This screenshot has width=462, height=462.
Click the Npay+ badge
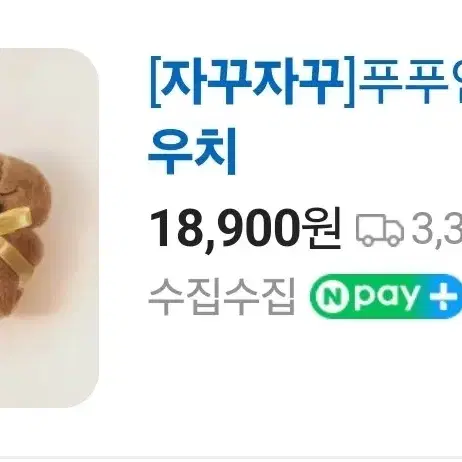coord(386,296)
